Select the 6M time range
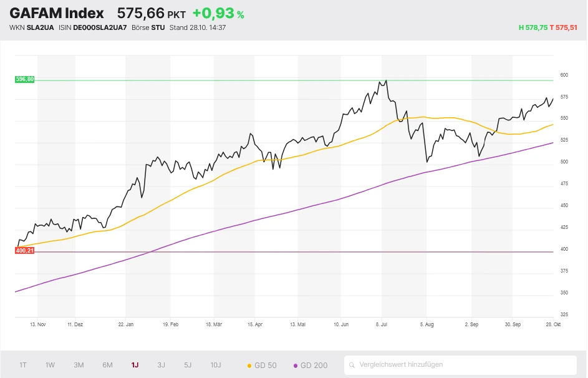 coord(107,365)
